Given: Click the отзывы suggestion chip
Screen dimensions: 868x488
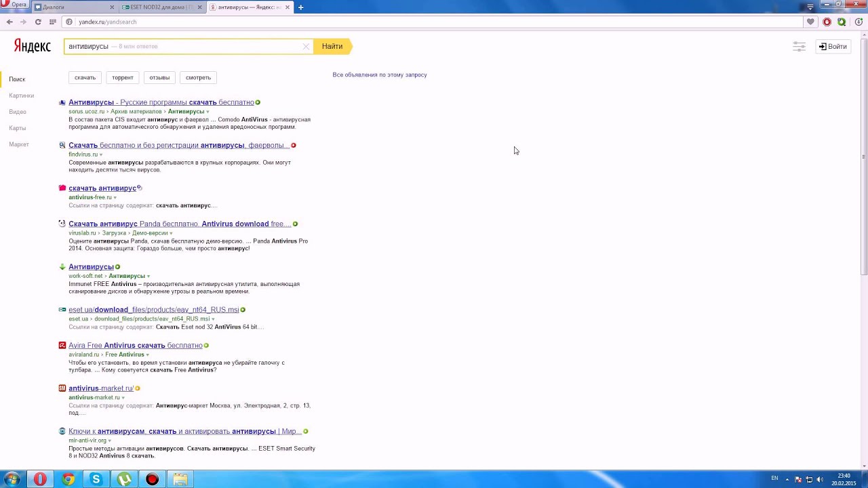Looking at the screenshot, I should tap(159, 77).
